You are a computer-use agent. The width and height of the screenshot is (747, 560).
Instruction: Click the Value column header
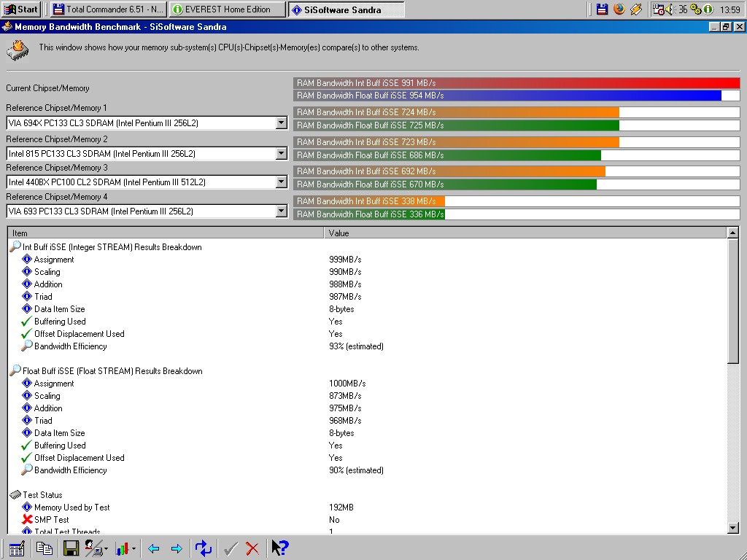(x=525, y=233)
